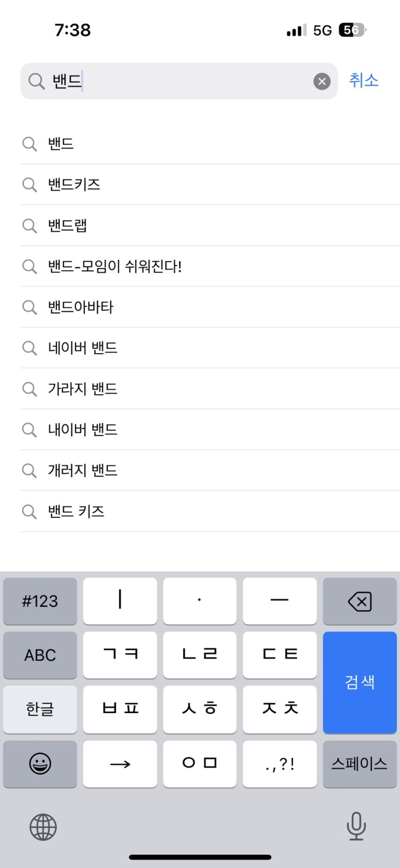Choose the 밴드아바타 suggestion
The image size is (400, 868).
point(81,307)
